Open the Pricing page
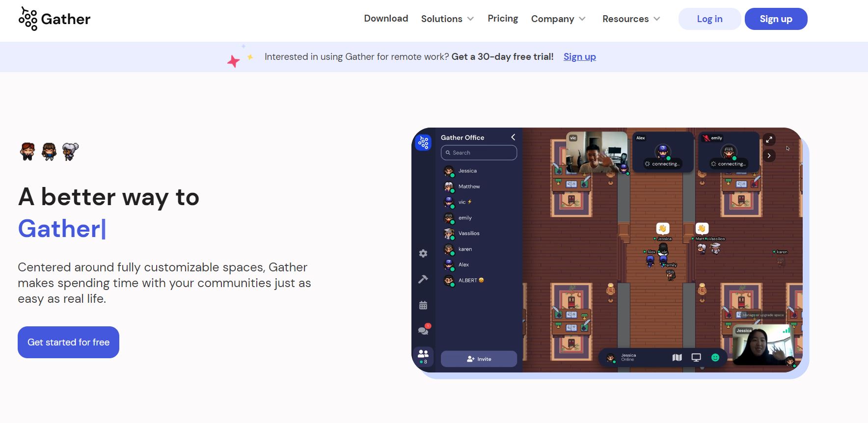The height and width of the screenshot is (423, 868). [x=503, y=19]
